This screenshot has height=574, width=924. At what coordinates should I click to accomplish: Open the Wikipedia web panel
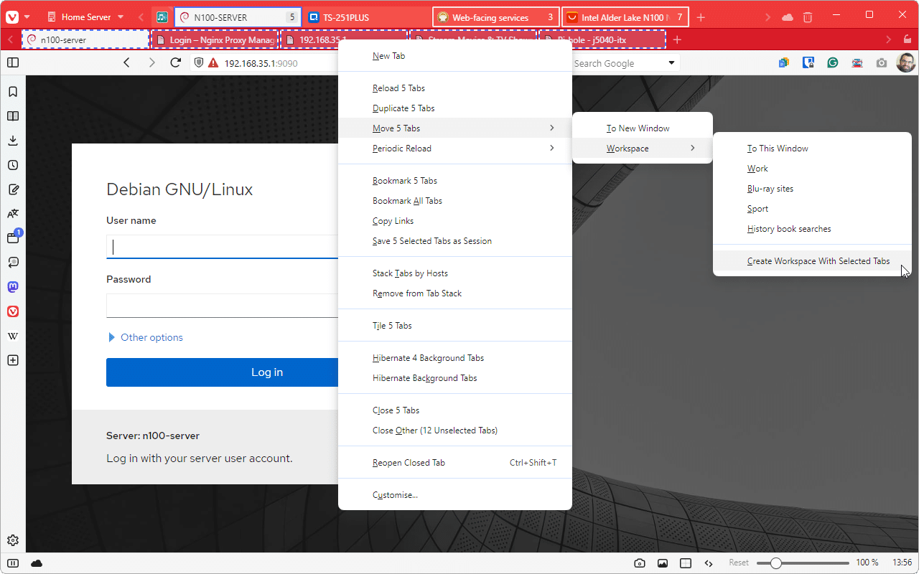point(12,335)
